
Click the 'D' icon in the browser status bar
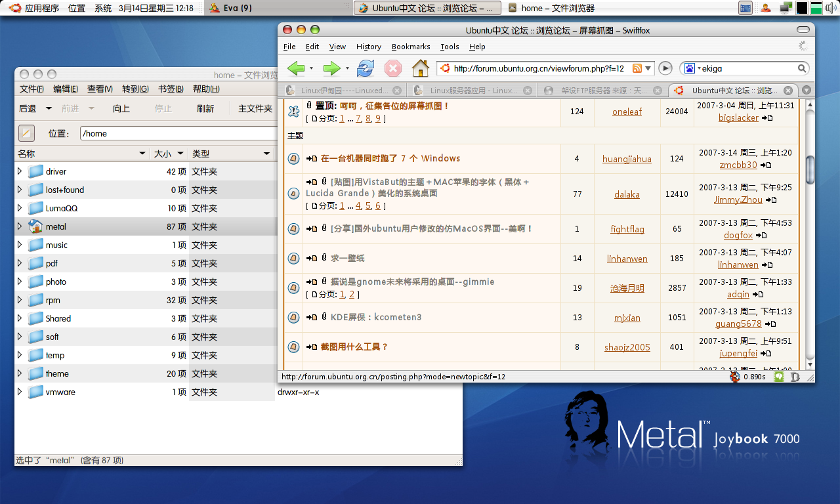coord(795,377)
